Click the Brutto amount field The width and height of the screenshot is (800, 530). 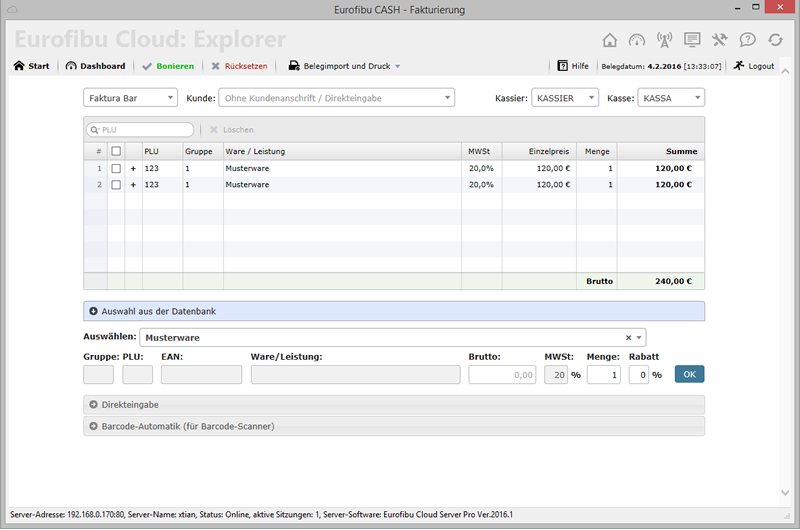(502, 375)
